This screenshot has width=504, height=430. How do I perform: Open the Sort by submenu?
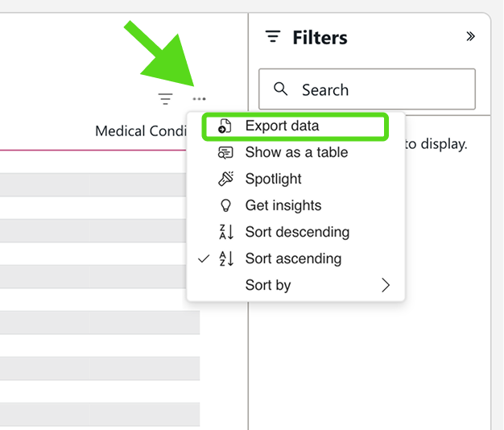pos(268,285)
